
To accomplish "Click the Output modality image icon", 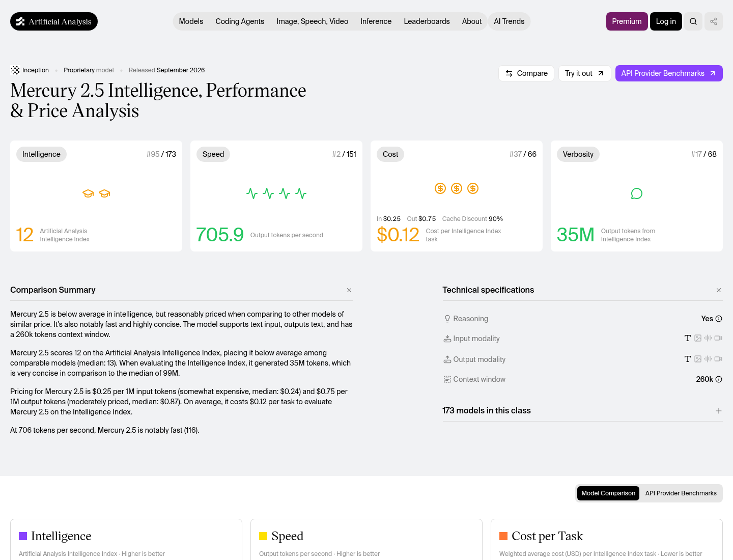I will (x=698, y=359).
